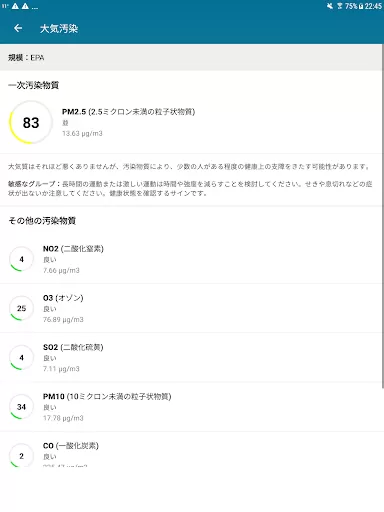Tap the SO2 gauge icon showing 4

[x=21, y=358]
